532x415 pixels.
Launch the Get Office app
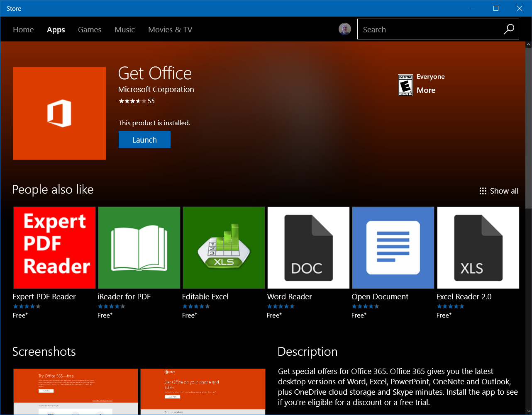tap(144, 139)
